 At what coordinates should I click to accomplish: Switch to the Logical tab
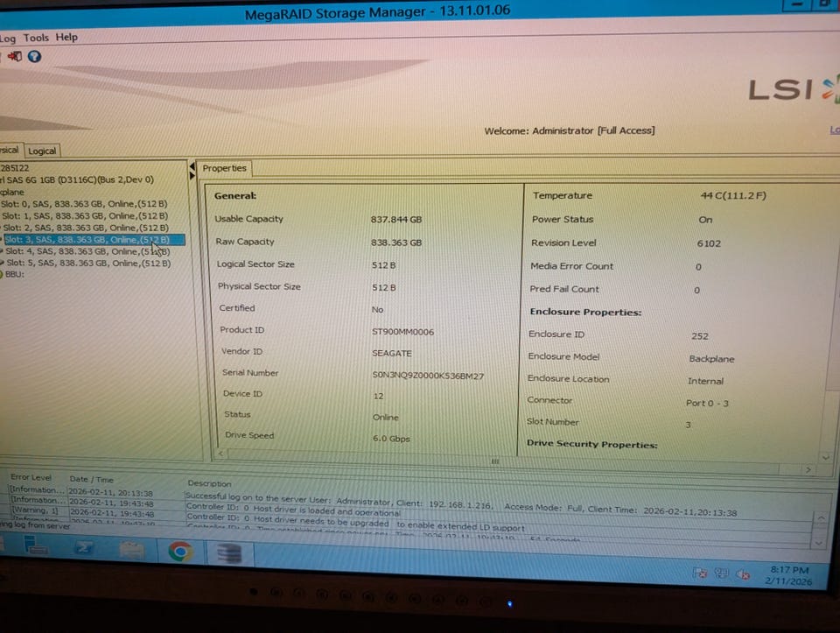(x=42, y=151)
